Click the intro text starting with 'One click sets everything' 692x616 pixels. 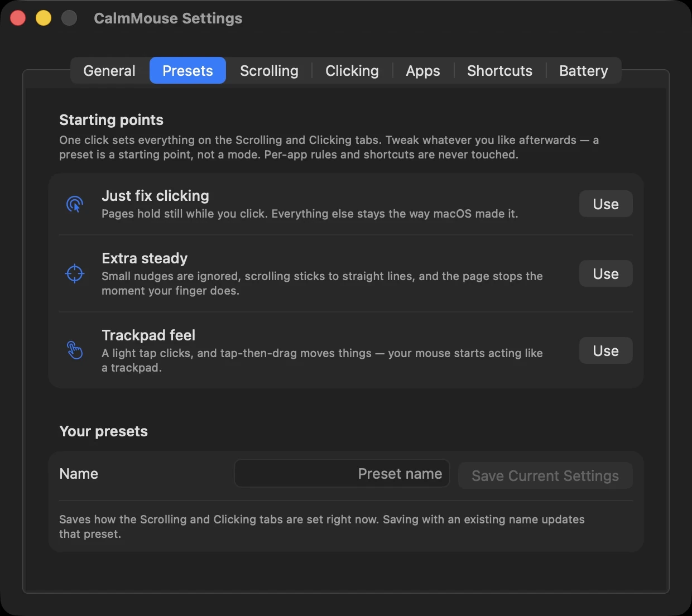pyautogui.click(x=329, y=147)
